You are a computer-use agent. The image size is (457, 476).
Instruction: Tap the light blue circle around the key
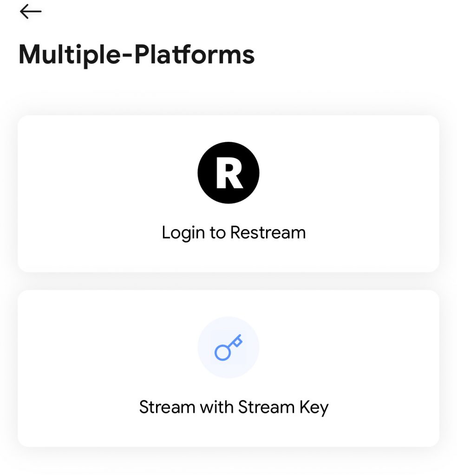pos(228,348)
